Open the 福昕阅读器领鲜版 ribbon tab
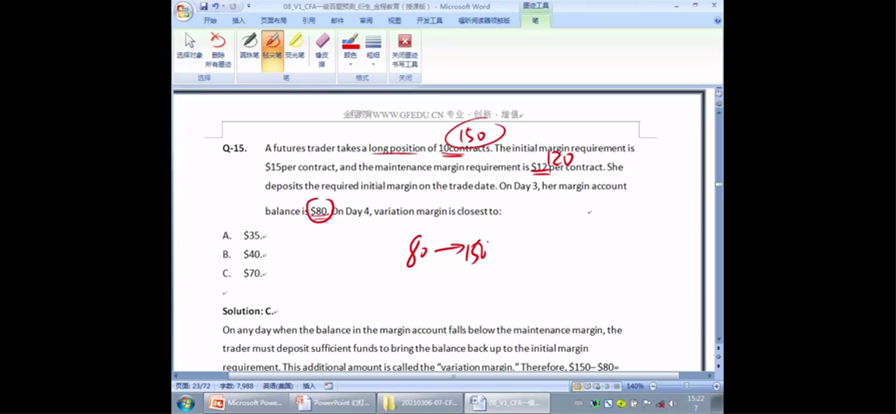The image size is (896, 414). click(483, 21)
